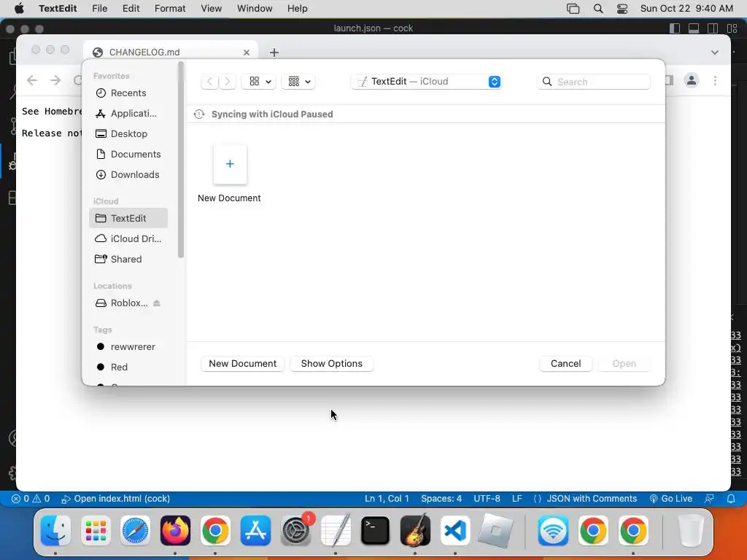This screenshot has height=560, width=747.
Task: Click VS Code notifications bell
Action: pos(731,499)
